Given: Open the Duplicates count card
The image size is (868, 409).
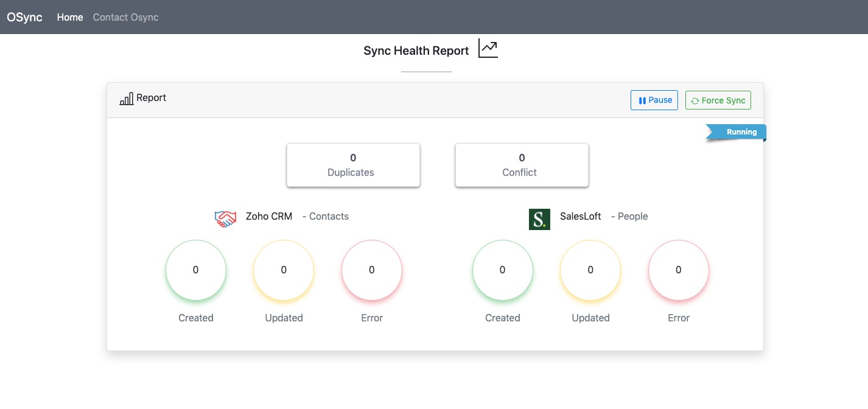Looking at the screenshot, I should [x=353, y=165].
